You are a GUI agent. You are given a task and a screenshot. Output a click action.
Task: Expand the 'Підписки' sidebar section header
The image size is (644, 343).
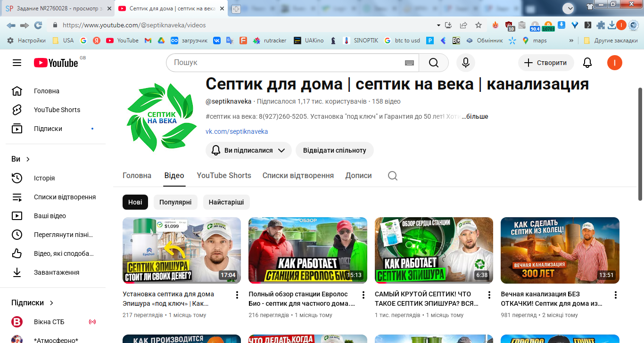[33, 303]
